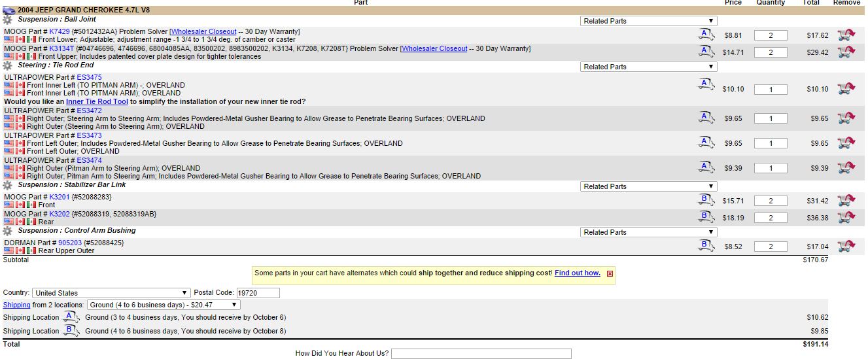The width and height of the screenshot is (868, 359).
Task: Click Shipping Location B icon in shipping summary
Action: click(x=71, y=331)
